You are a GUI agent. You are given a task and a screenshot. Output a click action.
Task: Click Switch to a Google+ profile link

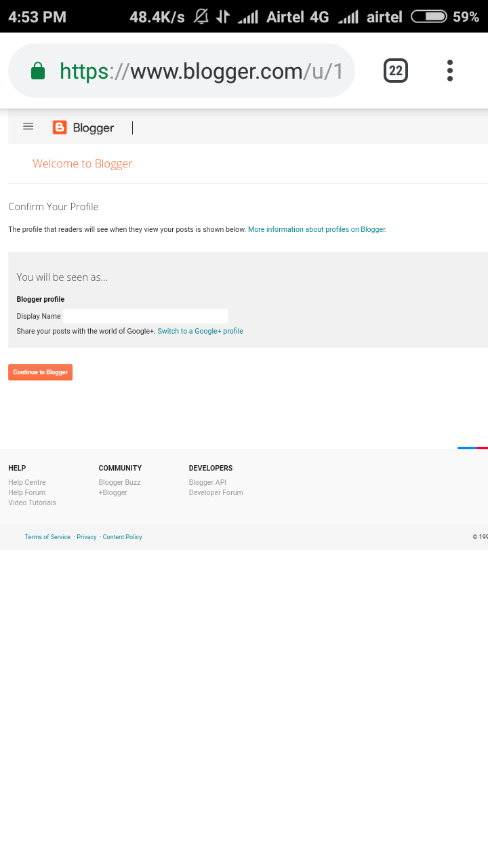pos(200,332)
